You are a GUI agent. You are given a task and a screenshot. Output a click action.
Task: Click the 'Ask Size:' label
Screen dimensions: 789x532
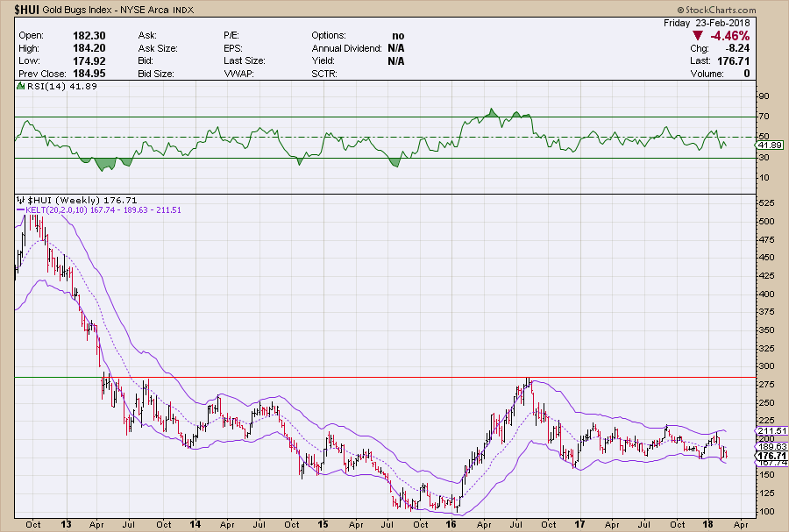click(158, 48)
